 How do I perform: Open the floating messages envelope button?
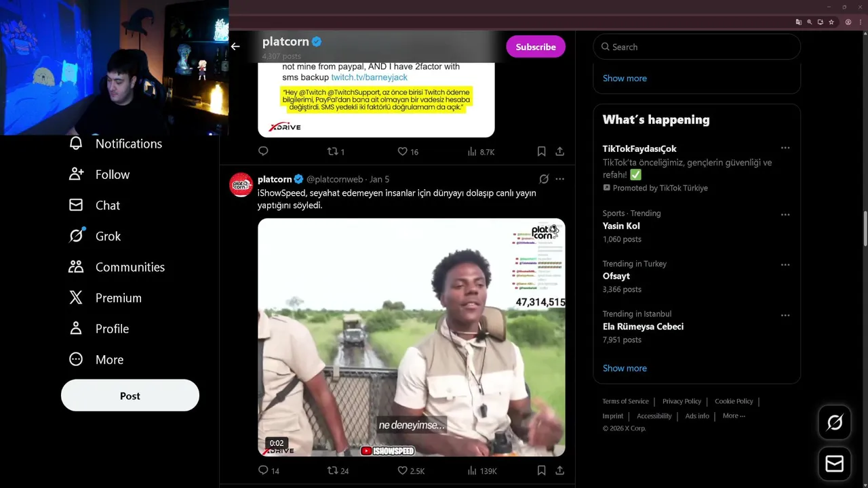tap(835, 464)
